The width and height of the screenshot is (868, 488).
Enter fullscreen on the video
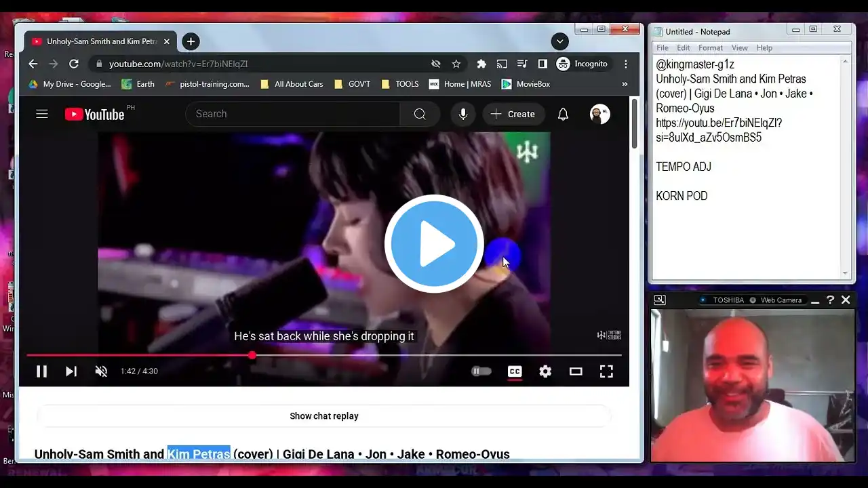pos(606,371)
